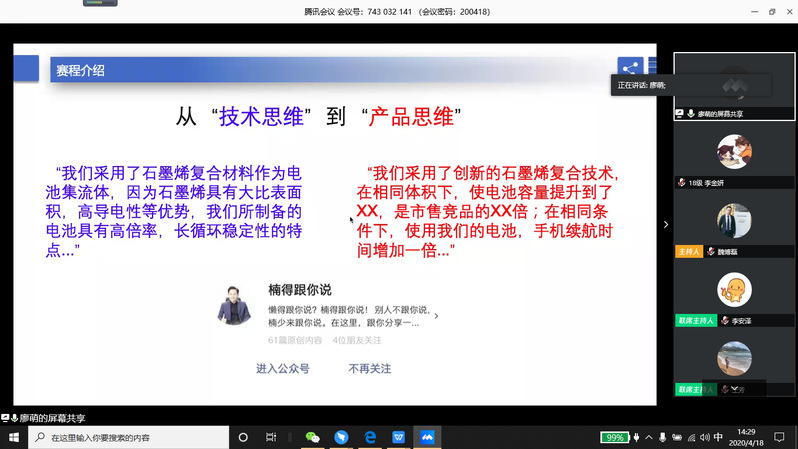Click the blue share icon on slide

[629, 69]
